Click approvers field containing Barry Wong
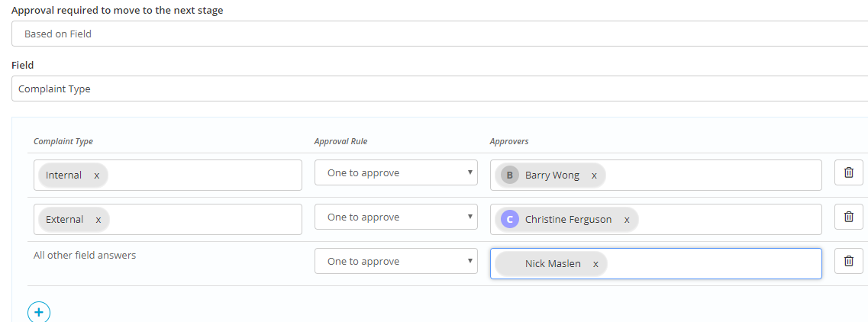The image size is (868, 322). (x=656, y=175)
